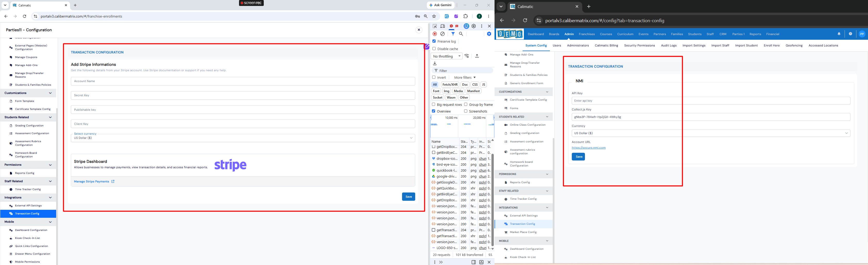The image size is (868, 265).
Task: Switch to the Users tab
Action: click(557, 46)
